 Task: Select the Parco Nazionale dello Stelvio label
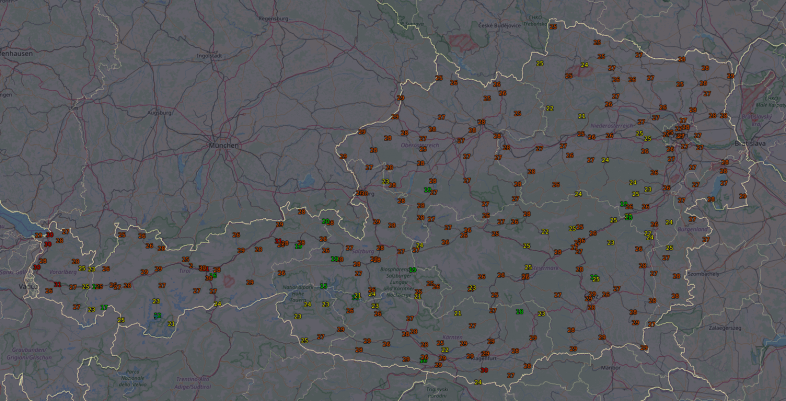coord(134,378)
